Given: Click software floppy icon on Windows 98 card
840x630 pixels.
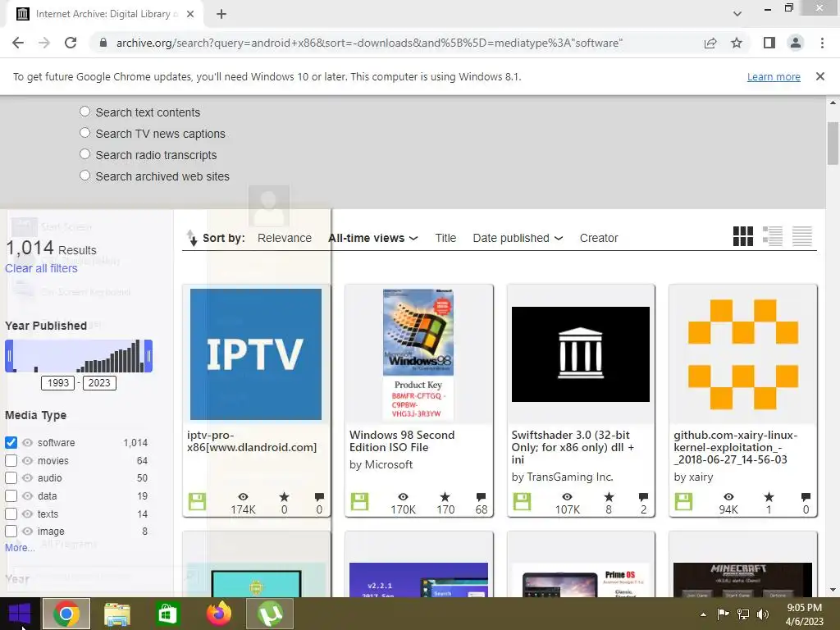Looking at the screenshot, I should [359, 502].
